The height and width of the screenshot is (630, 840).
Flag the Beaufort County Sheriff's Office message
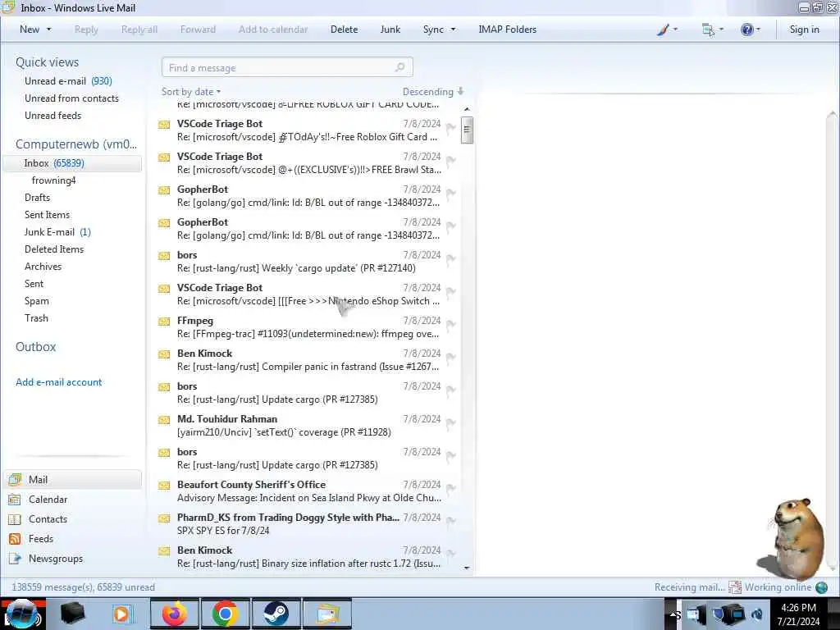pyautogui.click(x=451, y=489)
